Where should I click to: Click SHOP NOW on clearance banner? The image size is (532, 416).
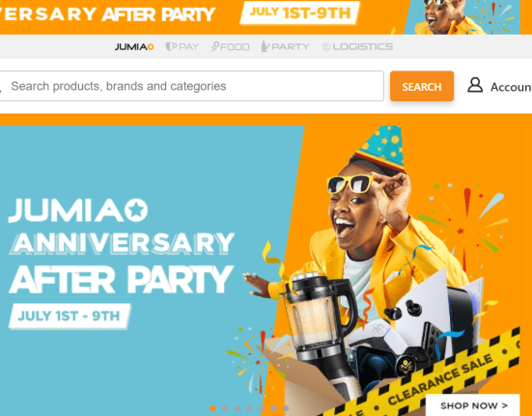[473, 405]
